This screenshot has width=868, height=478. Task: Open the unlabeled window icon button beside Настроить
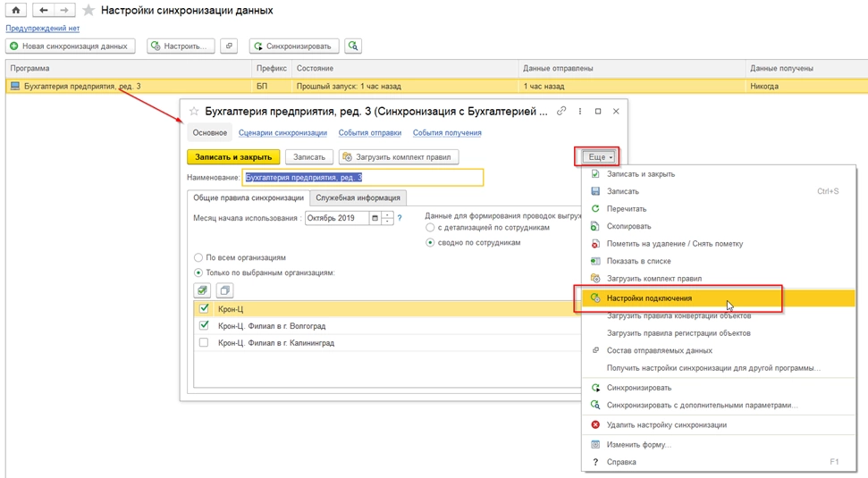coord(229,46)
